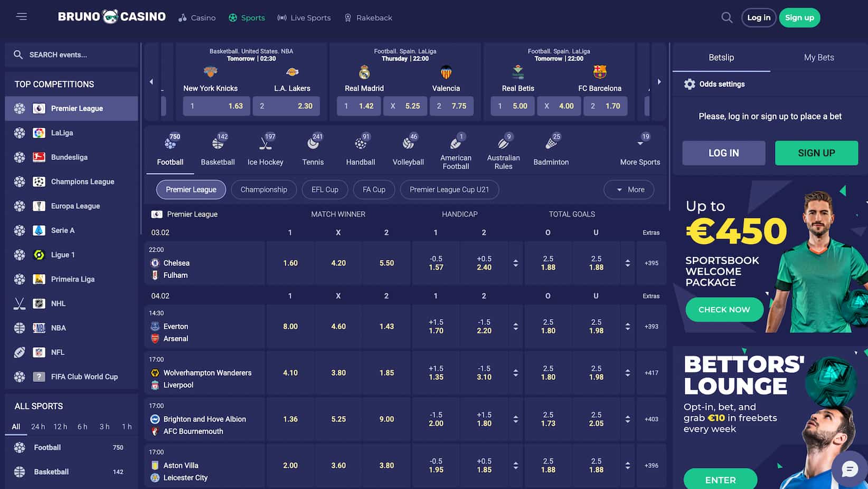Switch to the Betslip tab

pyautogui.click(x=721, y=57)
